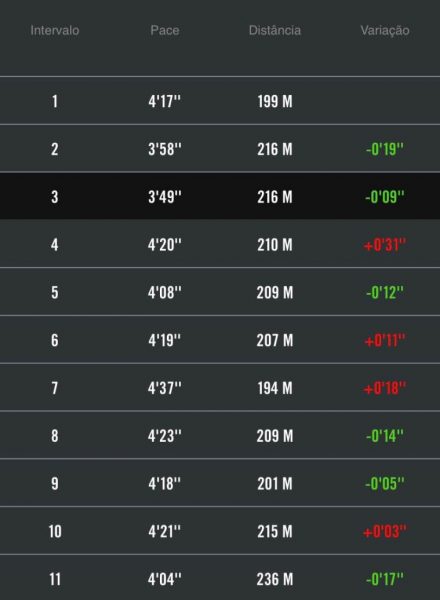Tap the red +0'31'' variation value
The width and height of the screenshot is (440, 600).
tap(385, 245)
